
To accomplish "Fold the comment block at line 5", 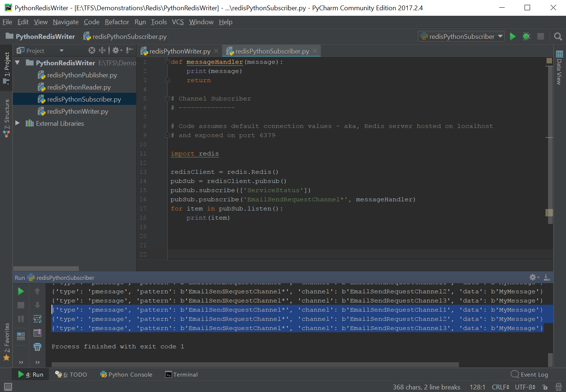I will pos(167,98).
